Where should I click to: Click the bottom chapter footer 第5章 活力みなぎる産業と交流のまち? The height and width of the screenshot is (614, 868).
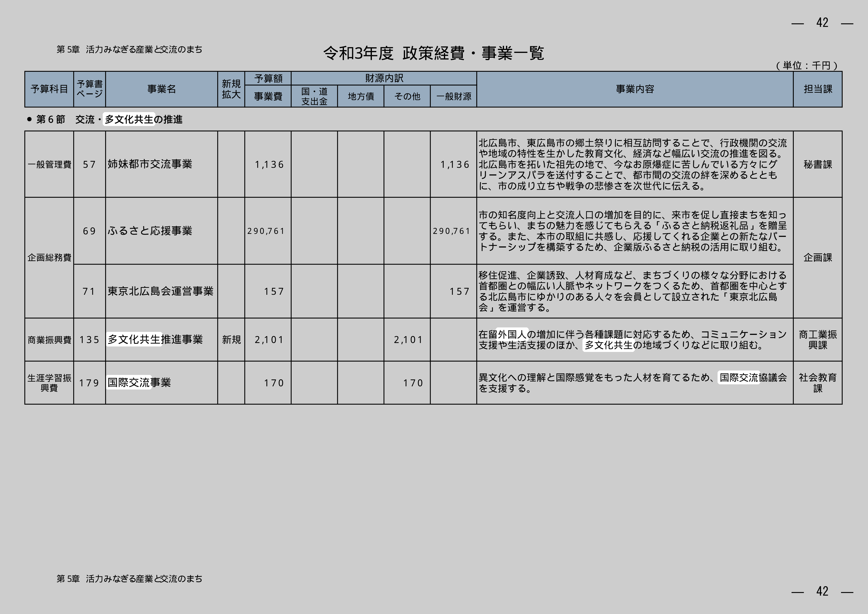click(x=129, y=579)
